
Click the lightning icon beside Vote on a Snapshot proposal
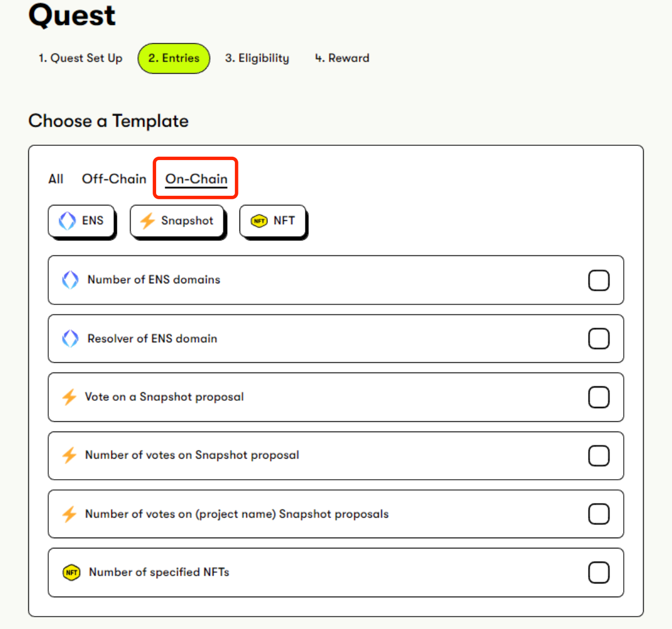coord(69,397)
